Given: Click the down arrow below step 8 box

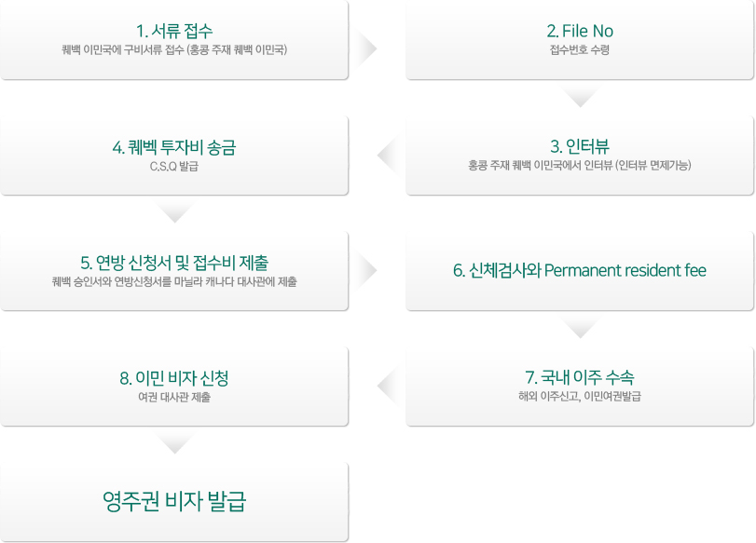Looking at the screenshot, I should pos(174,443).
